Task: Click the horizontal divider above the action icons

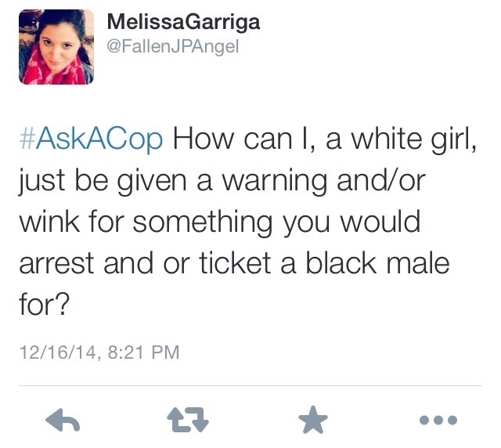Action: (x=250, y=385)
